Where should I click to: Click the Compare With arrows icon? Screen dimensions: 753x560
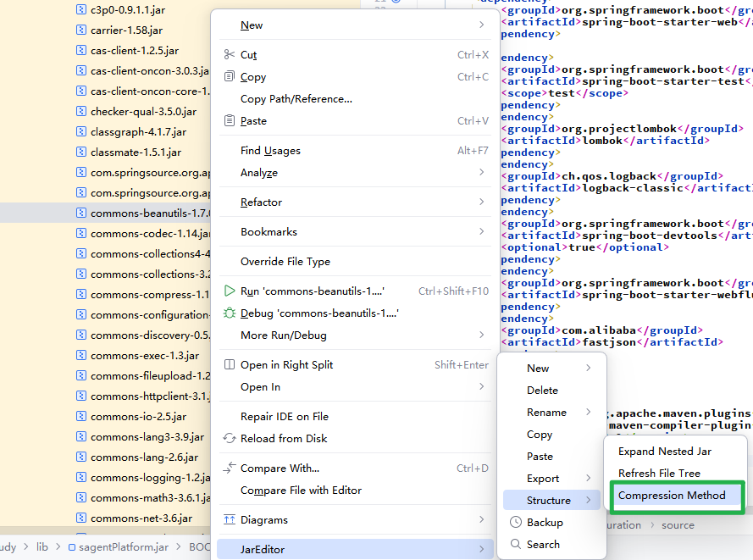(x=230, y=469)
